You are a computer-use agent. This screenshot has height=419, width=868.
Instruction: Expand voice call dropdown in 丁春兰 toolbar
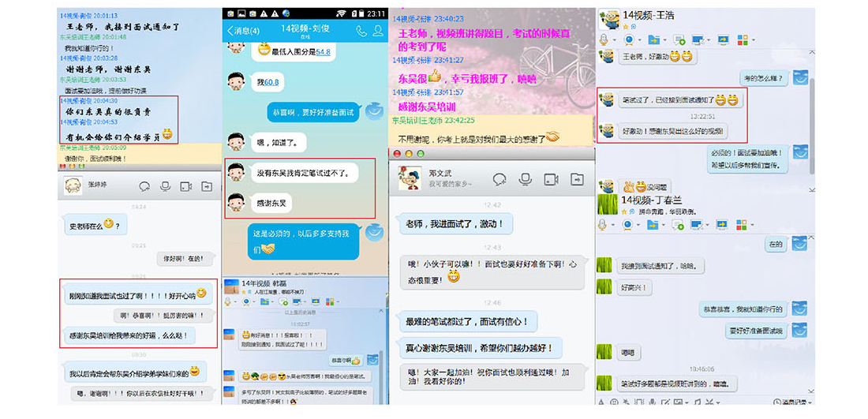[615, 226]
